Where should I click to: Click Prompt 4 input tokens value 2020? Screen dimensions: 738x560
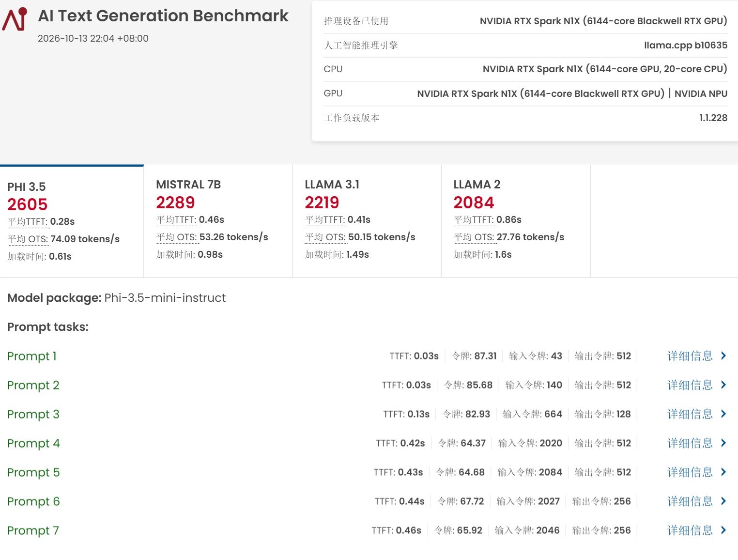pyautogui.click(x=551, y=443)
